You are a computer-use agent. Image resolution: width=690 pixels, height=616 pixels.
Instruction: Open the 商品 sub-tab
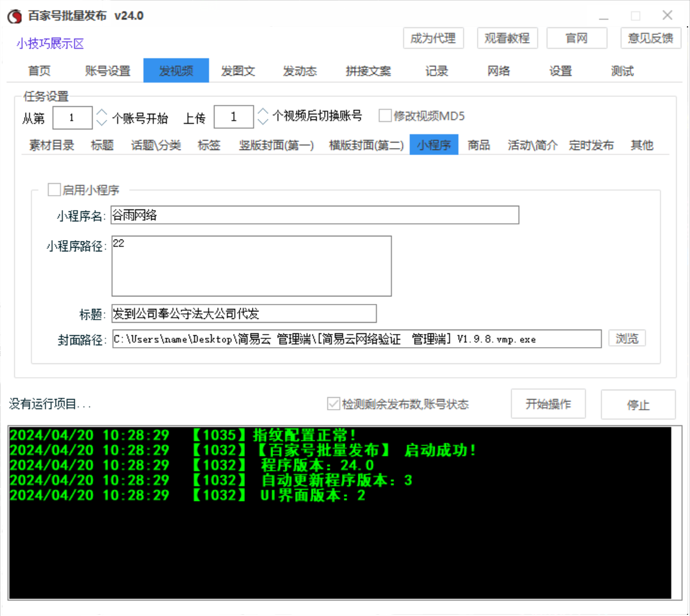[x=479, y=145]
